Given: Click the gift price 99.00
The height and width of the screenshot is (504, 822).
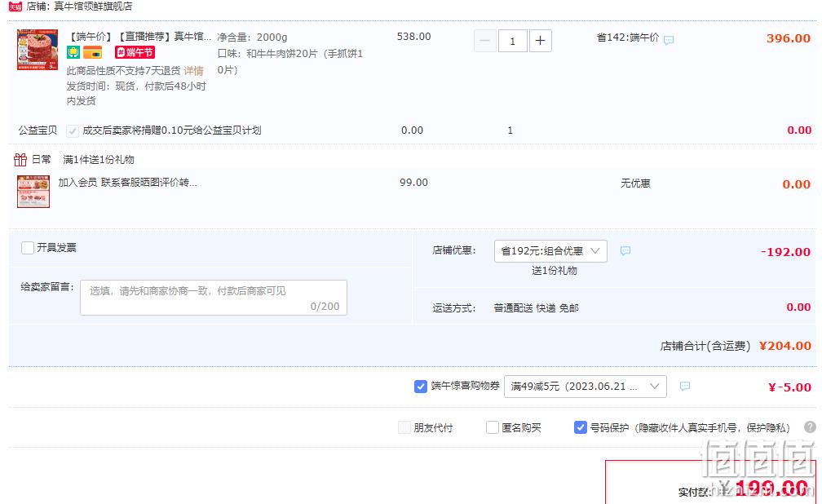Looking at the screenshot, I should pyautogui.click(x=413, y=183).
